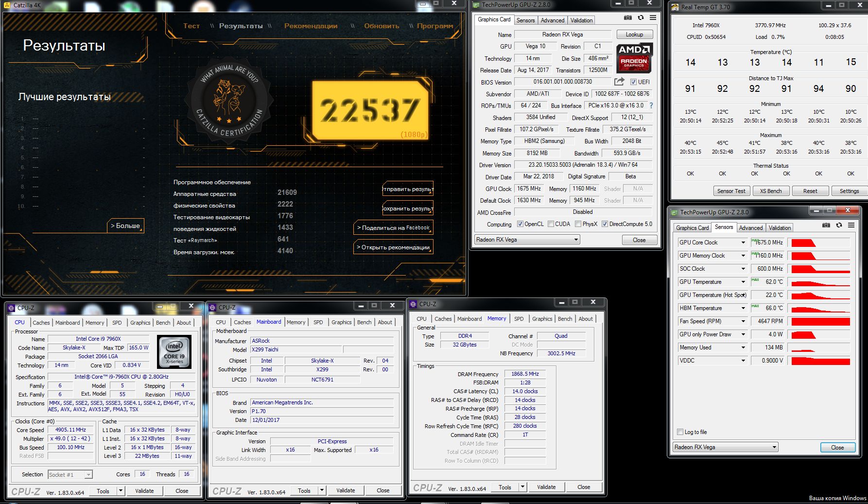Open Tools dropdown arrow in CPU-Z CPU window

coord(121,491)
